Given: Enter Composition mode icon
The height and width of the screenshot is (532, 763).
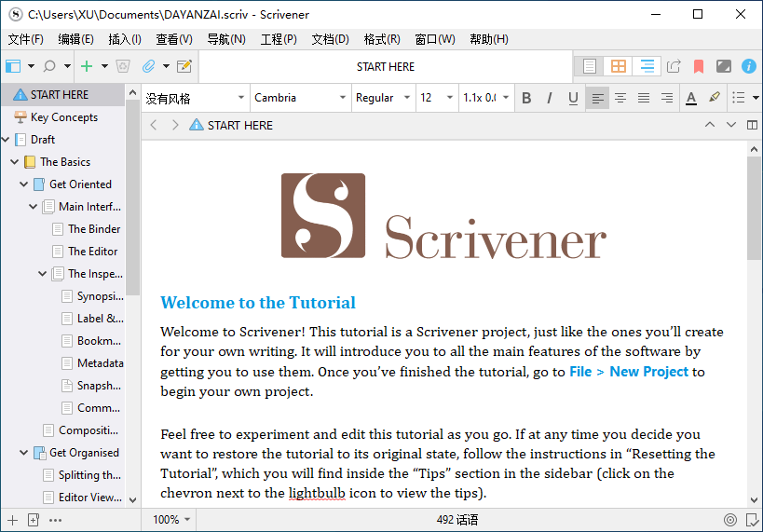Looking at the screenshot, I should (x=724, y=66).
